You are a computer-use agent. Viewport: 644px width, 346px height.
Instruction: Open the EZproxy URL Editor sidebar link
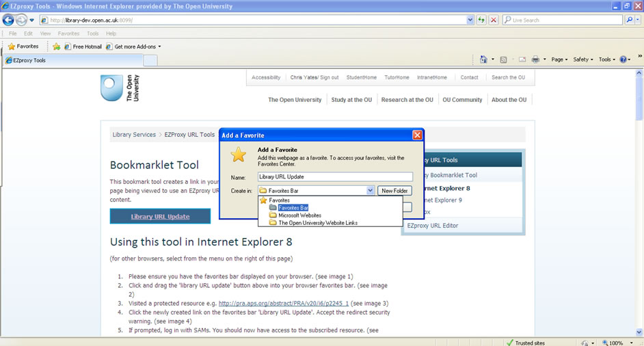pos(433,226)
